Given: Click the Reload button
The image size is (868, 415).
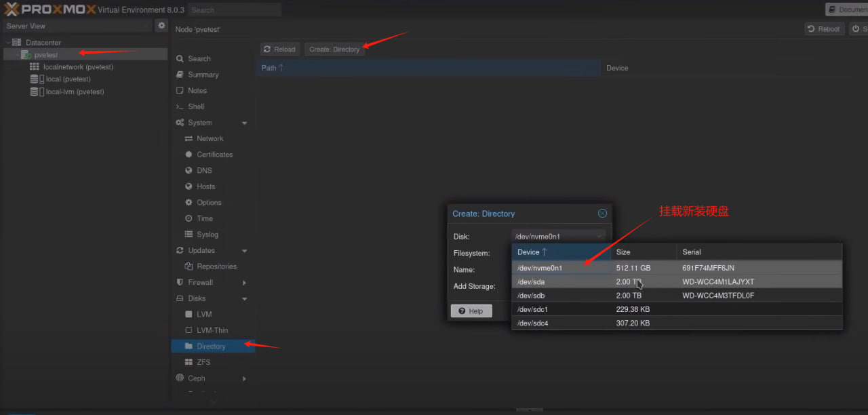Looking at the screenshot, I should pos(279,50).
